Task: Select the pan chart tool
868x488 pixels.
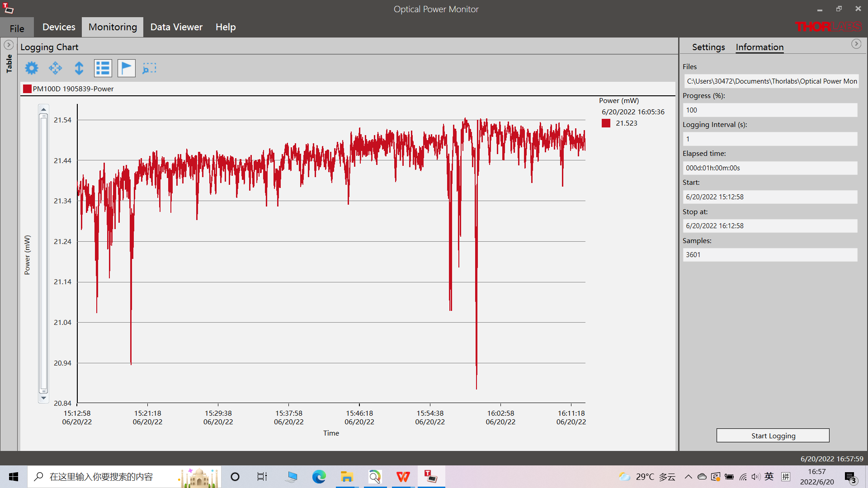Action: point(55,68)
